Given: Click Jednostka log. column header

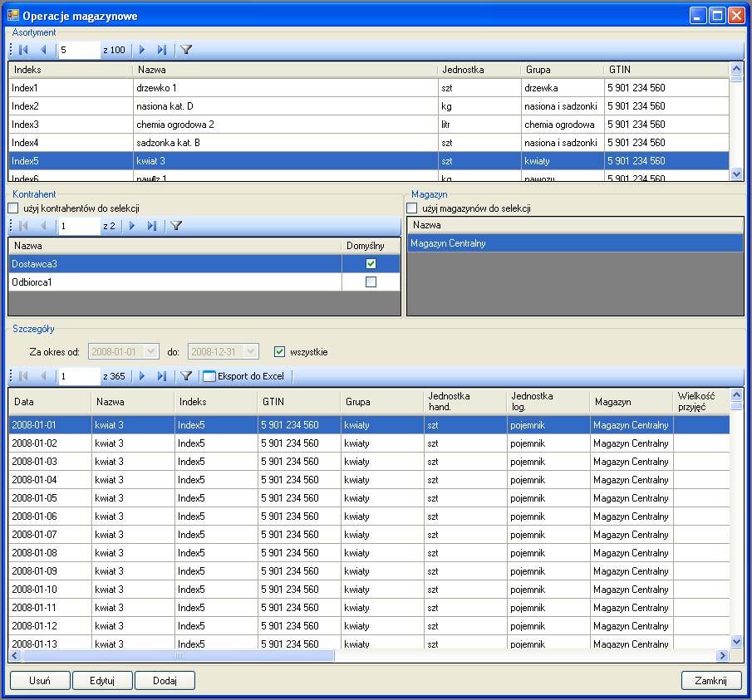Looking at the screenshot, I should click(548, 402).
